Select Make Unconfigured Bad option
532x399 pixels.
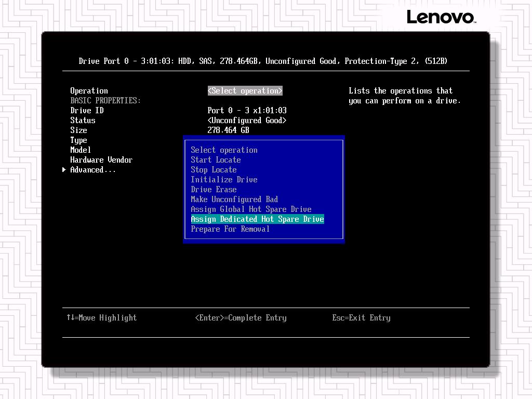point(234,199)
